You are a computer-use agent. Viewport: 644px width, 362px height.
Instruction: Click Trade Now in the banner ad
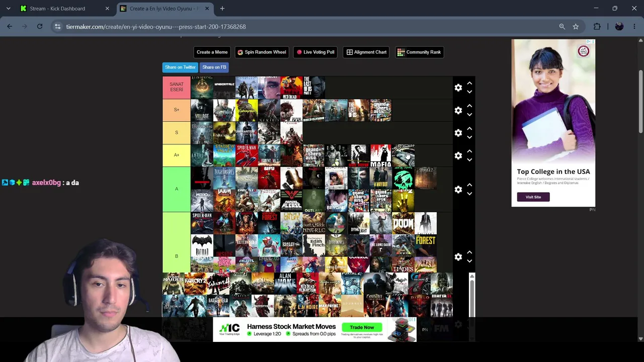click(x=362, y=327)
